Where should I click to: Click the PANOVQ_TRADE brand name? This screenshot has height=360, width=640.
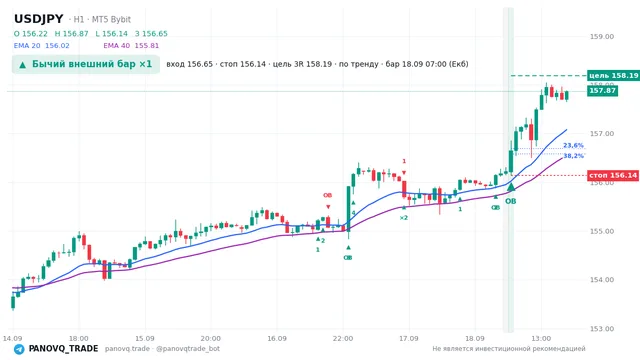tap(63, 349)
